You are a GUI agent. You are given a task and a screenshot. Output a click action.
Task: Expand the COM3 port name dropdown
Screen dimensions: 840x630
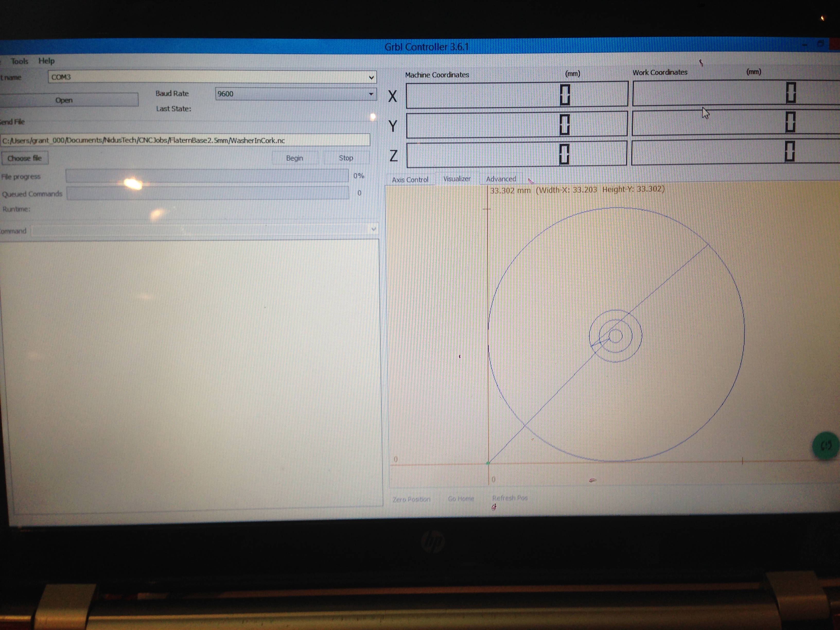tap(371, 77)
